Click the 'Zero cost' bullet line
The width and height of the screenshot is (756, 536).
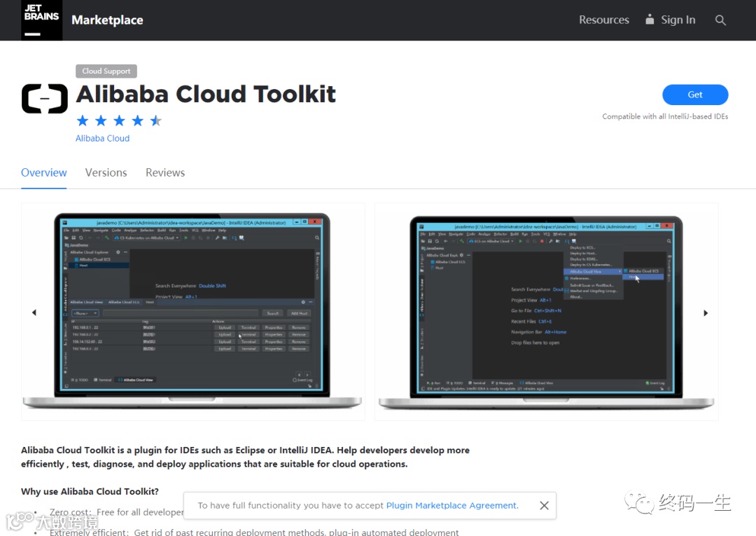[x=116, y=512]
